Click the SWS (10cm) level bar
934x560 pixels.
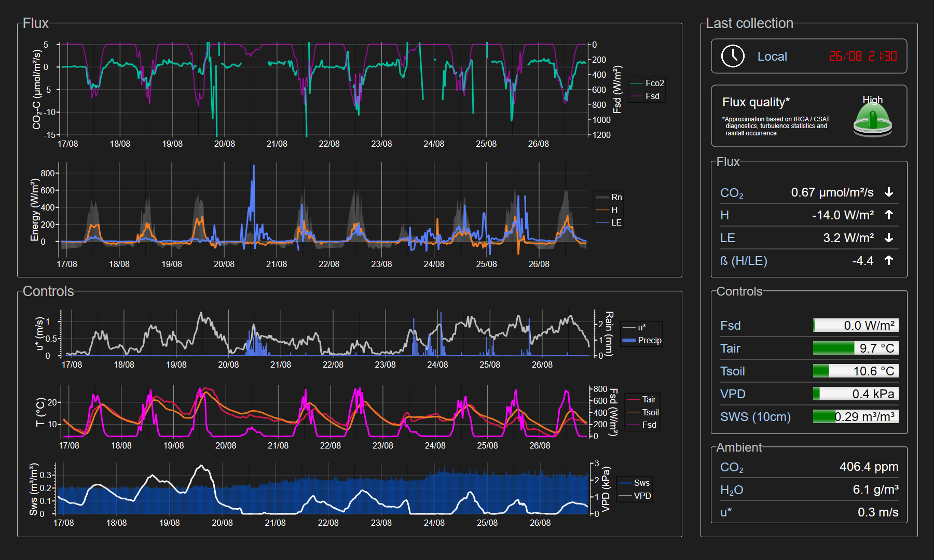[855, 416]
